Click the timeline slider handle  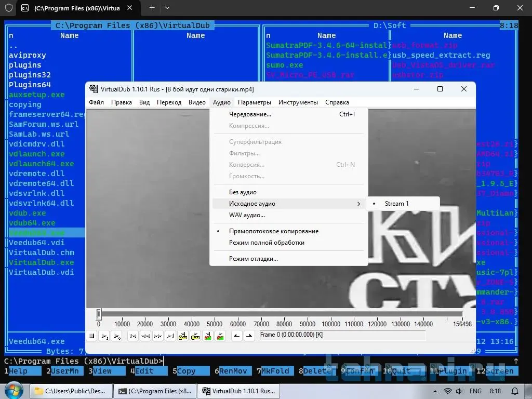pyautogui.click(x=99, y=314)
